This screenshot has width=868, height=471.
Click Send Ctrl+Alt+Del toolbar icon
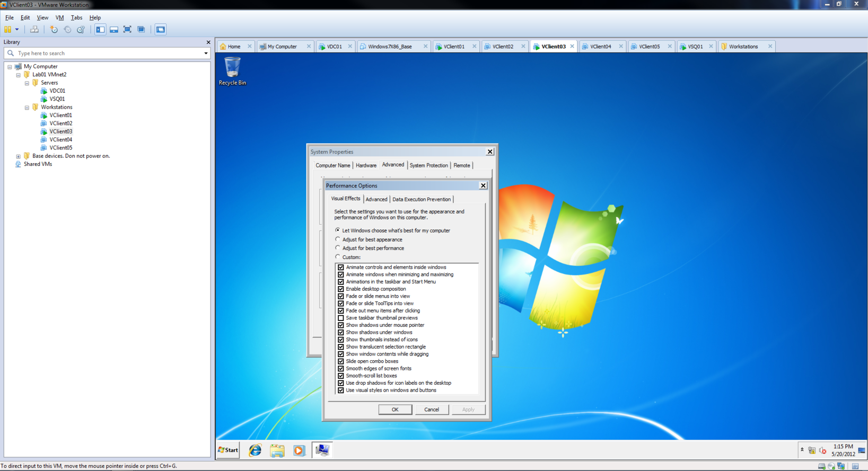click(34, 30)
